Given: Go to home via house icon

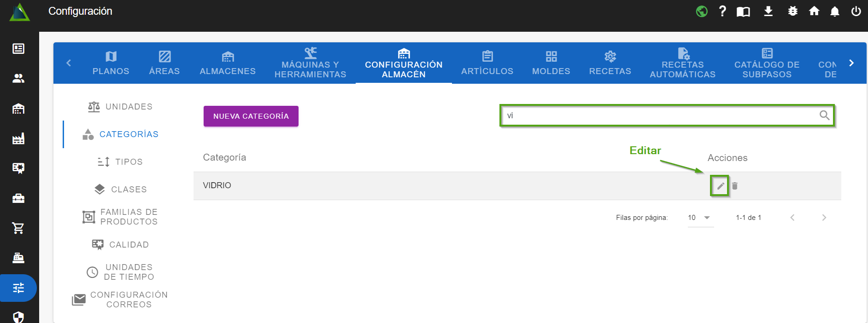Looking at the screenshot, I should (x=814, y=11).
